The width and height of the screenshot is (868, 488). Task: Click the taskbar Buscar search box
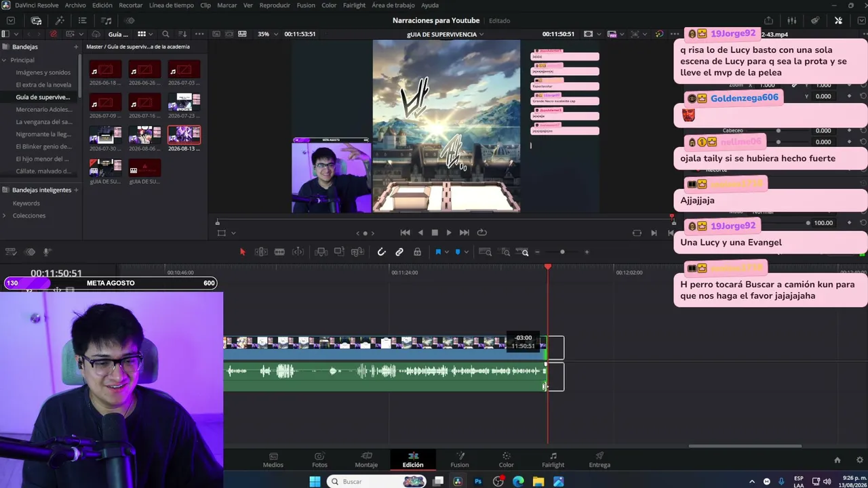pyautogui.click(x=377, y=481)
